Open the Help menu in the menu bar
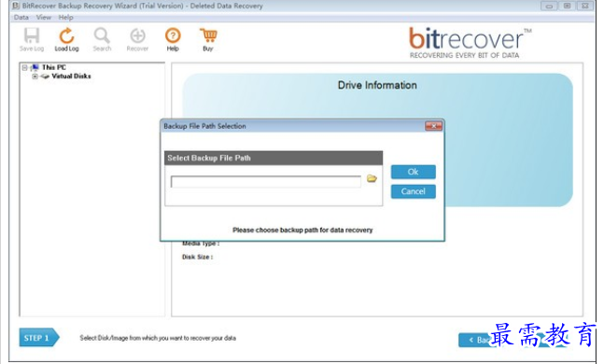The width and height of the screenshot is (604, 364). (x=66, y=18)
